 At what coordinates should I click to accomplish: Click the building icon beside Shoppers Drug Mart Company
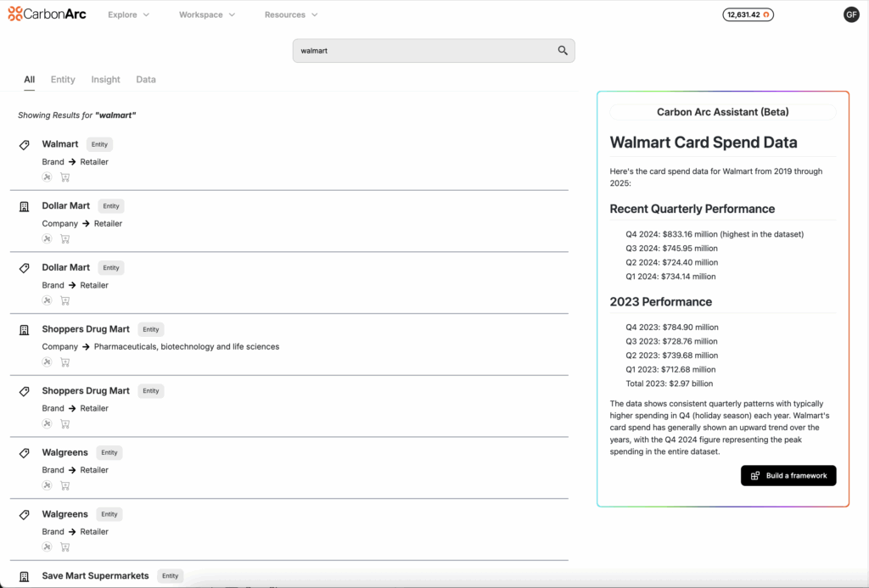pyautogui.click(x=25, y=330)
